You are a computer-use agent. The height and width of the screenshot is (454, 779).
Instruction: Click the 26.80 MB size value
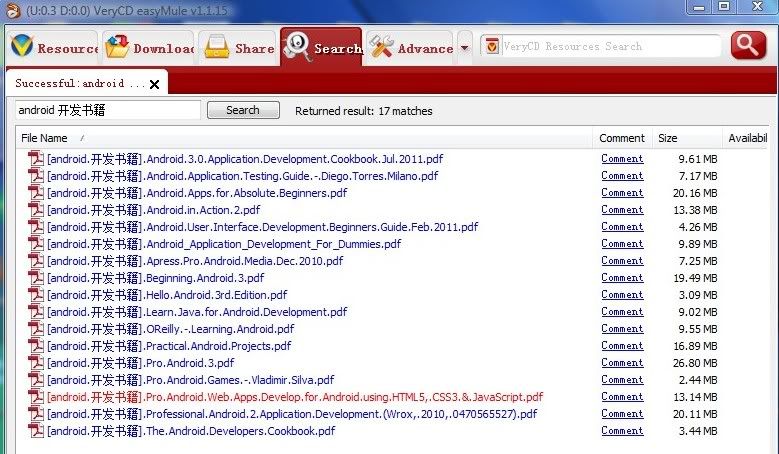[695, 363]
